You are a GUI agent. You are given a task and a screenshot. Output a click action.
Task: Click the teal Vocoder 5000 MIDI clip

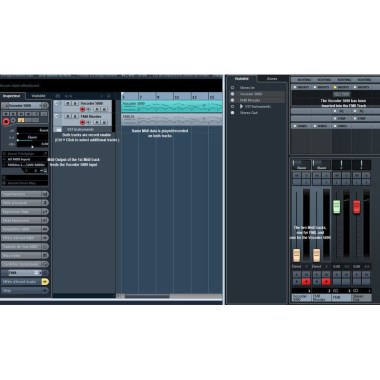tap(172, 106)
